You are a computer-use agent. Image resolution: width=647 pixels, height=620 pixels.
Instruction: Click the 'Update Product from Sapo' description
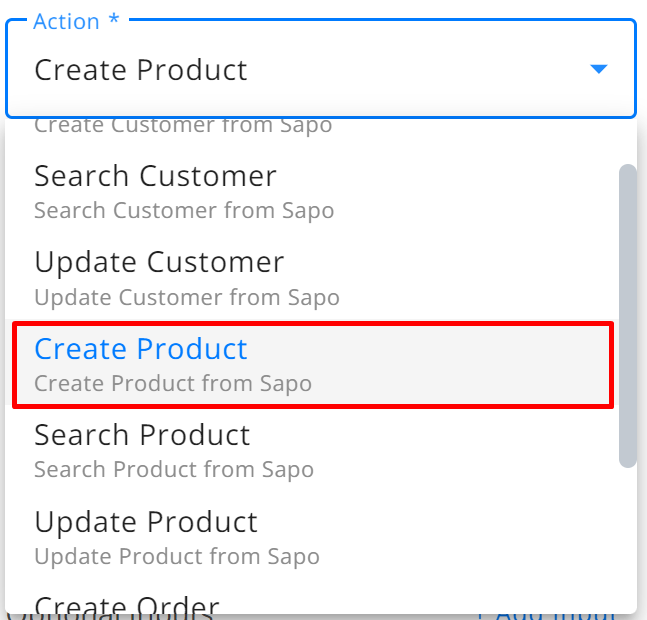(177, 557)
